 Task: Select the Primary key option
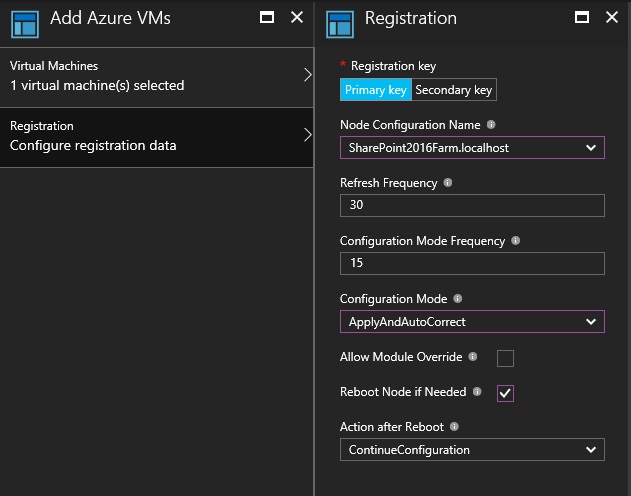pyautogui.click(x=376, y=90)
